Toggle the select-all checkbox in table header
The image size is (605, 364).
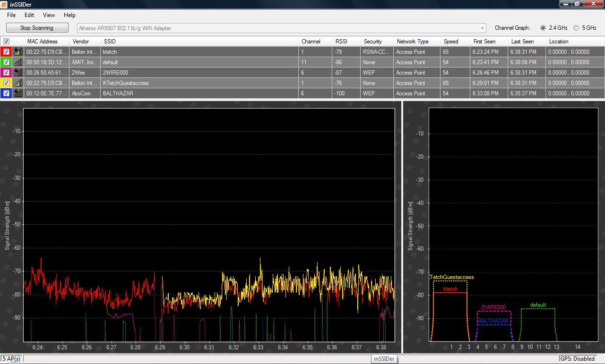pos(6,42)
